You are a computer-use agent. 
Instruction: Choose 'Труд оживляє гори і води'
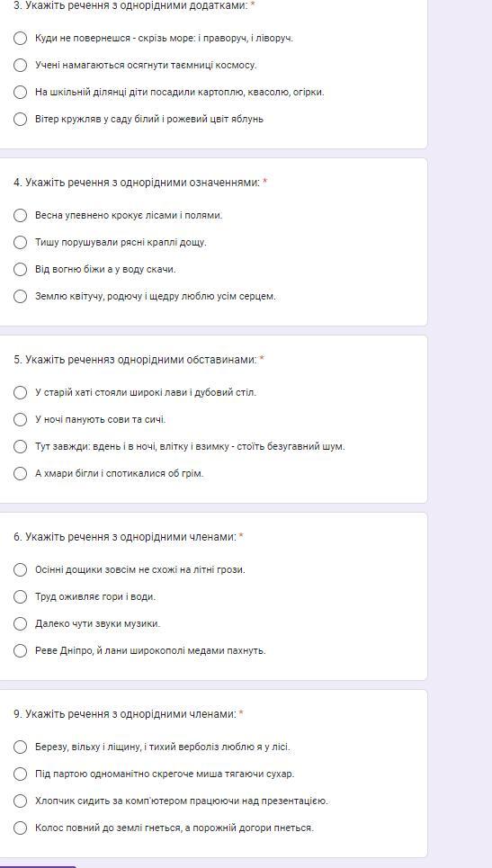click(20, 596)
